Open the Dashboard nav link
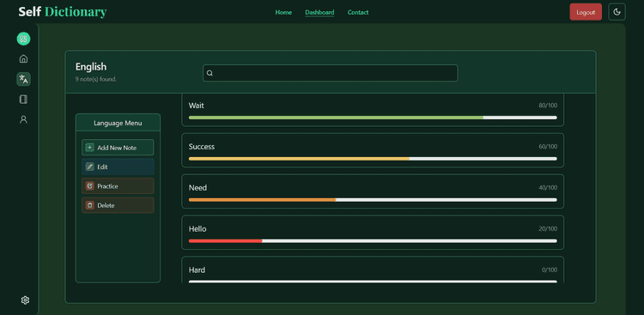 coord(319,12)
